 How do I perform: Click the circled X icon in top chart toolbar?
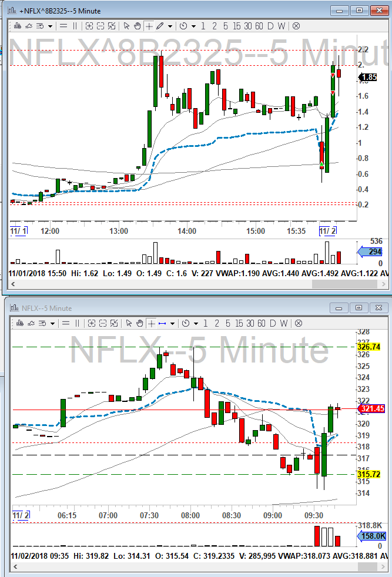pyautogui.click(x=296, y=26)
